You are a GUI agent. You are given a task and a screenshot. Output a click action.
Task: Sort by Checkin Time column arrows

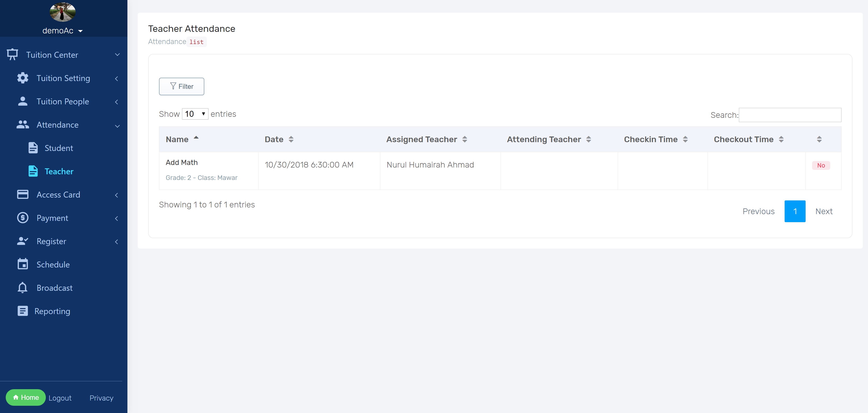click(x=685, y=139)
